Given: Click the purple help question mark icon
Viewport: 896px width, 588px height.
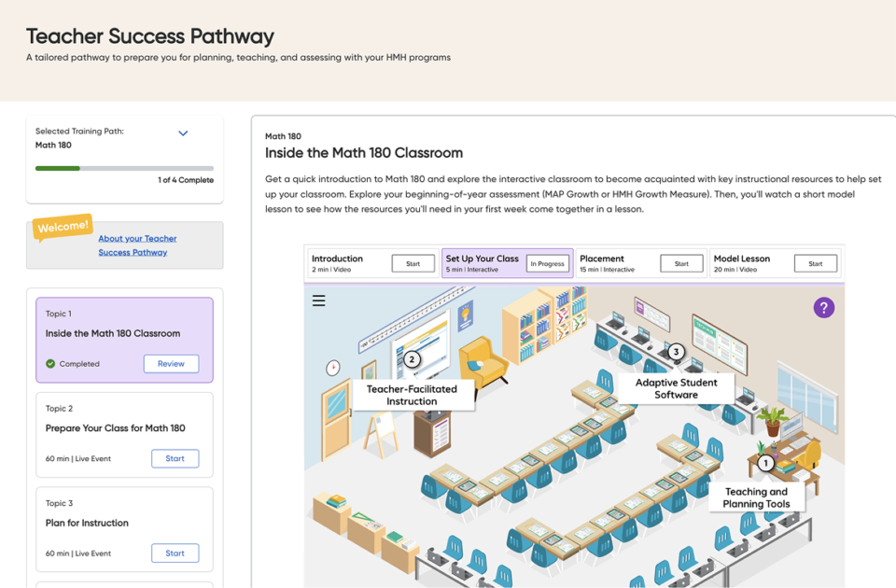Looking at the screenshot, I should tap(823, 308).
